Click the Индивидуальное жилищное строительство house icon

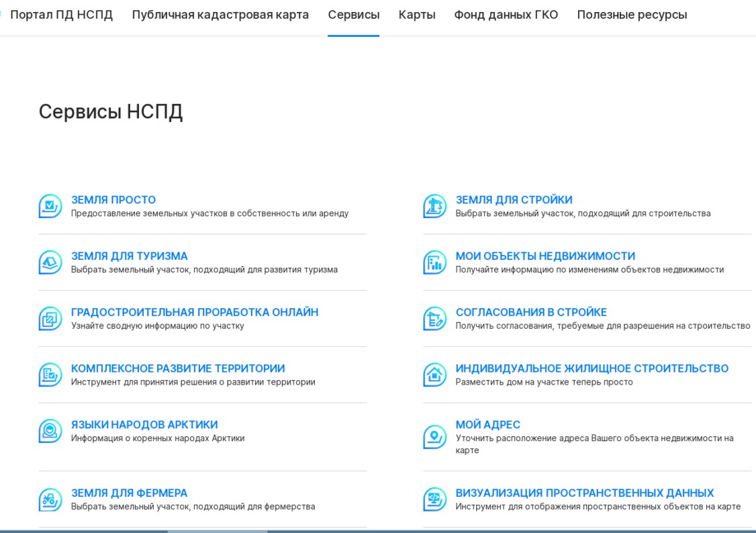coord(434,375)
